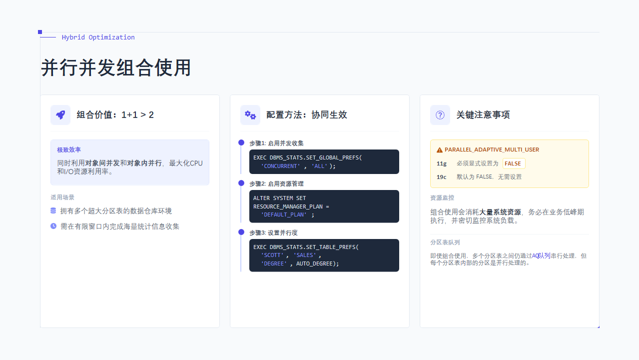Click the question mark icon beside 关键注意事项

(x=440, y=115)
